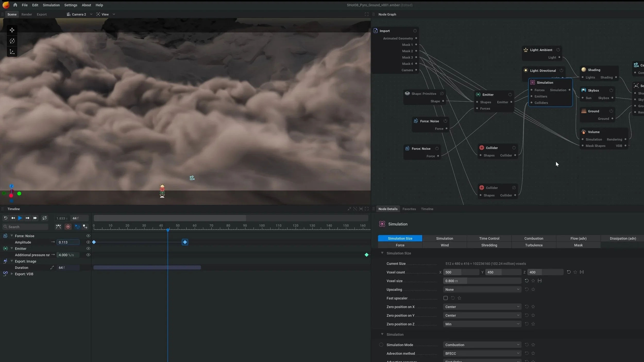
Task: Click the Voxel size slider field
Action: (482, 281)
